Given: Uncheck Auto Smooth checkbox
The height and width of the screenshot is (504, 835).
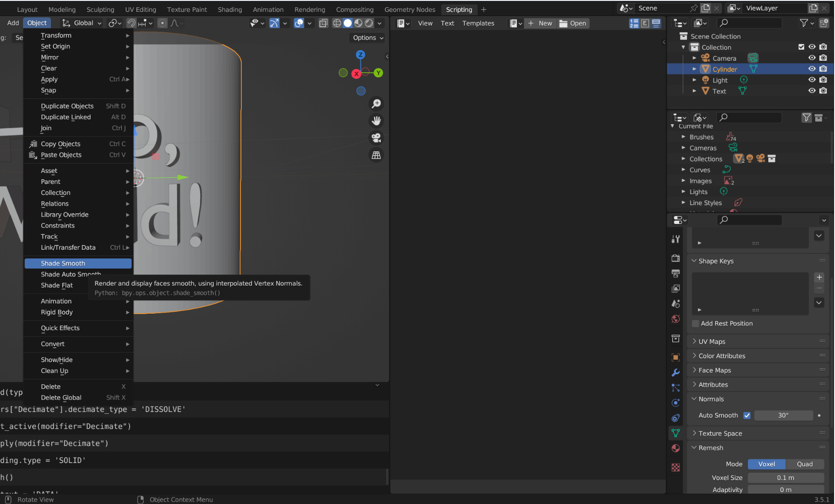Looking at the screenshot, I should [747, 415].
